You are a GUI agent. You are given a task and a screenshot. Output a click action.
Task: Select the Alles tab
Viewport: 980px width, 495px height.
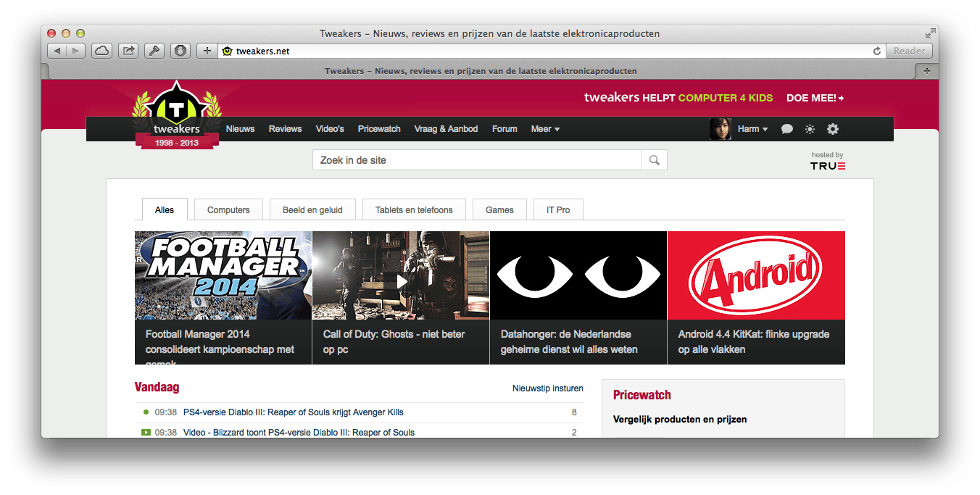[165, 209]
